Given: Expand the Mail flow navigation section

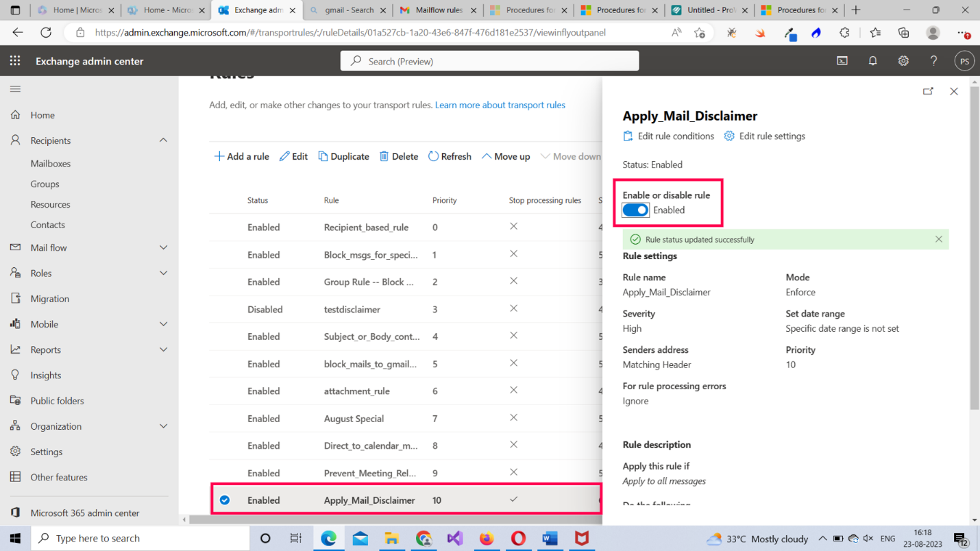Looking at the screenshot, I should pos(163,247).
